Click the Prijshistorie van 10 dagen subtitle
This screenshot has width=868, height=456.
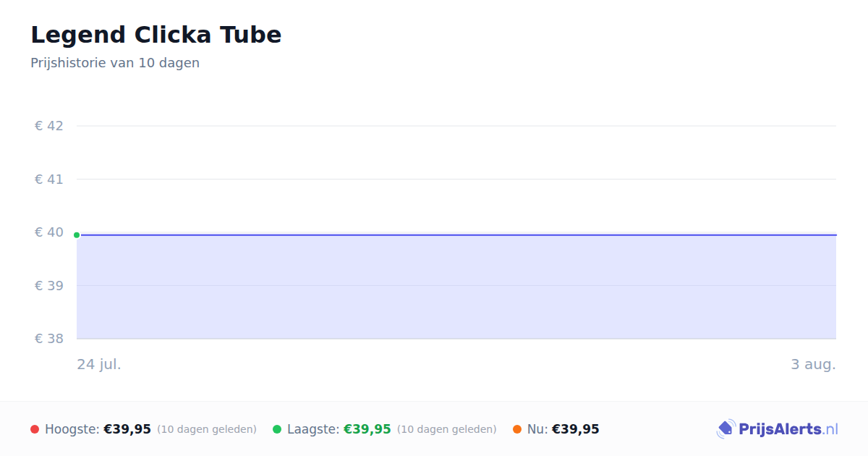coord(115,63)
